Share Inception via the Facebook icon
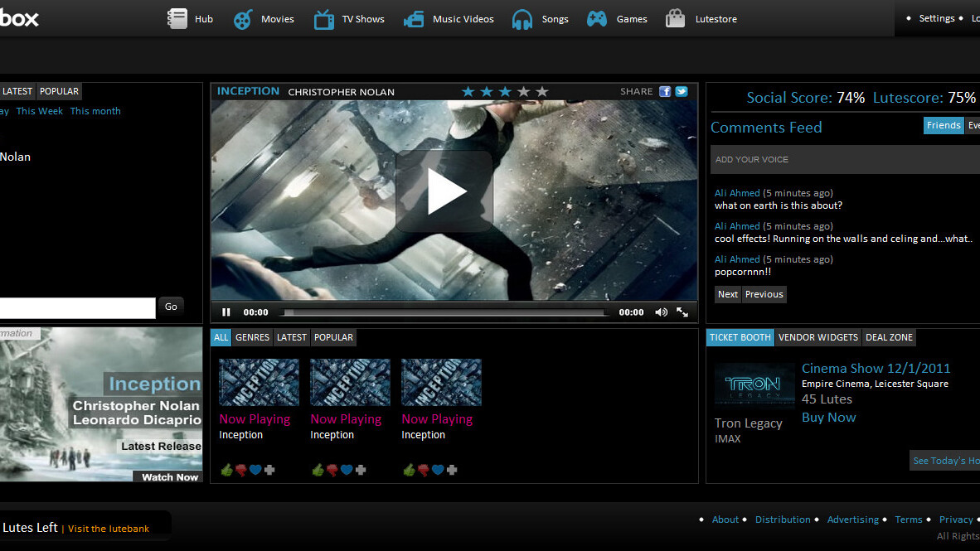Screen dimensions: 980x551 [665, 91]
